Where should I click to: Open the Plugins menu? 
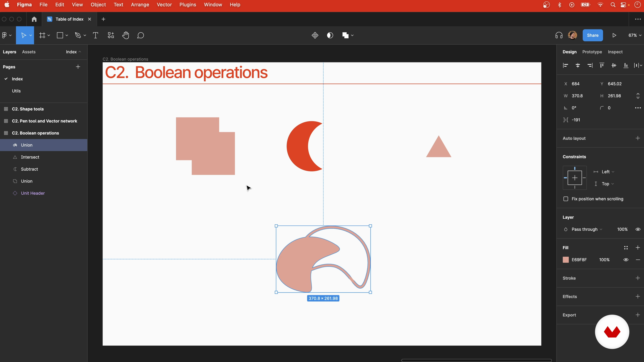click(187, 5)
